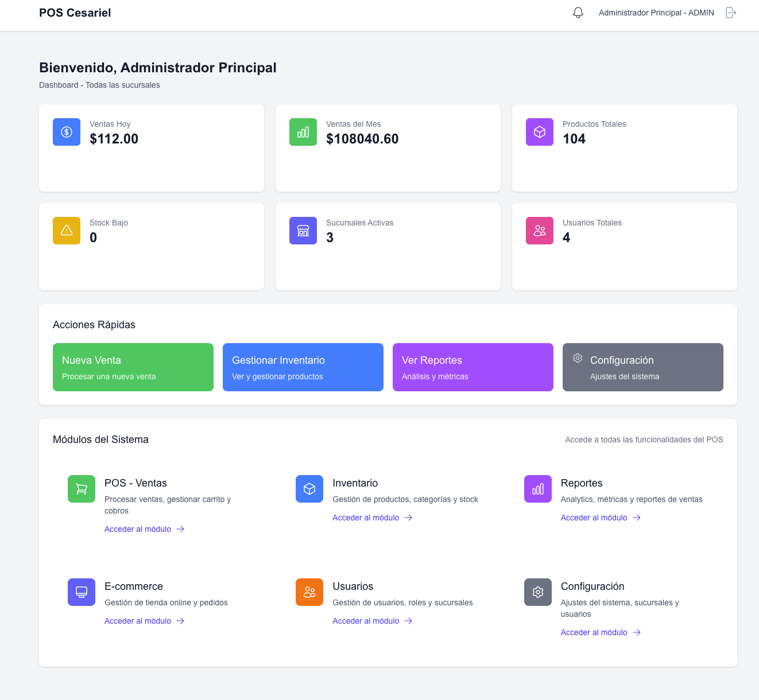Select the Usuarios module people icon
Viewport: 759px width, 700px height.
[309, 592]
